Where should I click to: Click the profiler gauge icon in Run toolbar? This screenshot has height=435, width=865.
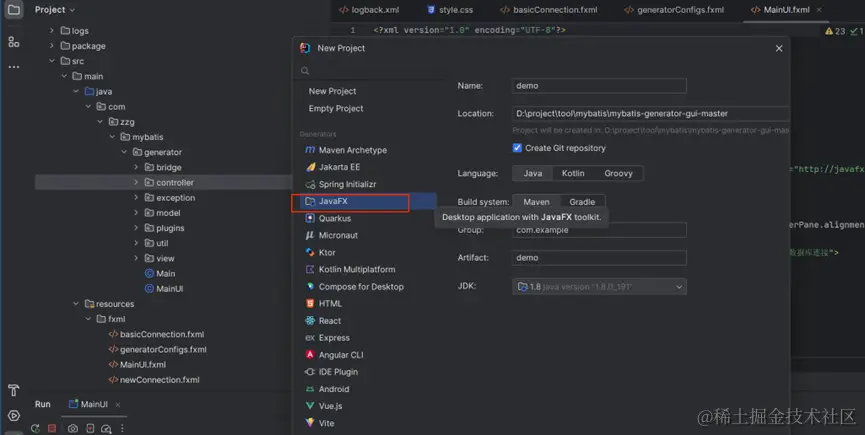(106, 428)
